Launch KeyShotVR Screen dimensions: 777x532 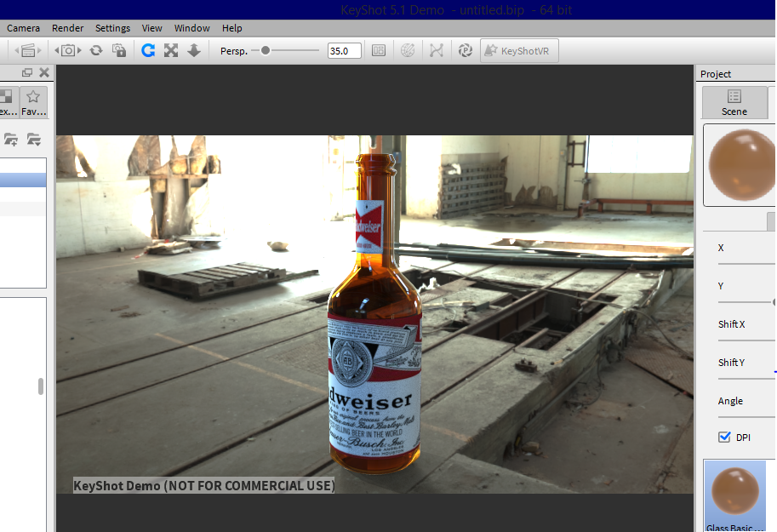[x=519, y=50]
